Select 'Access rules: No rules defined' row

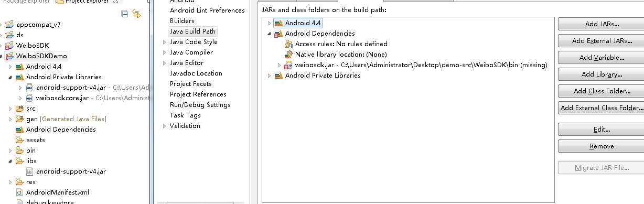[341, 44]
